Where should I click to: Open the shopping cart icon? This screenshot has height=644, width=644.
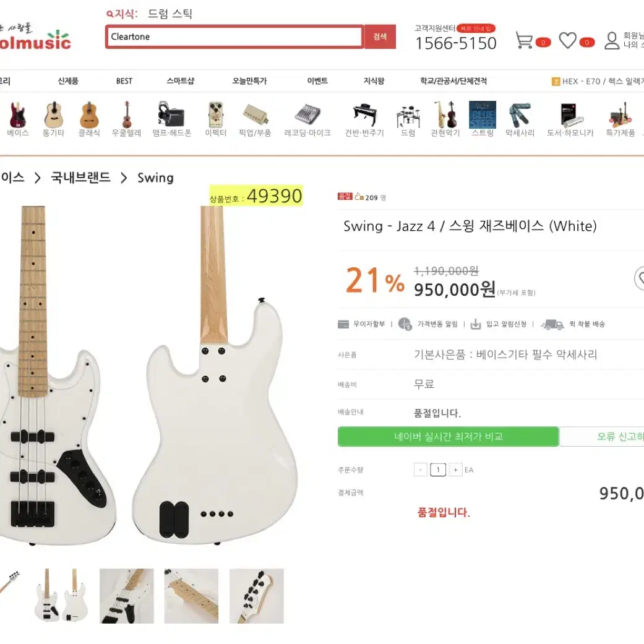pyautogui.click(x=524, y=40)
